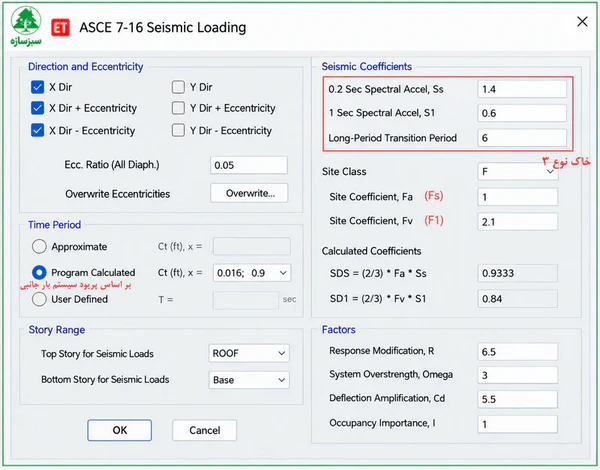The image size is (600, 470).
Task: Click the SDS = (2/3) * Fa * Ss label
Action: click(378, 273)
